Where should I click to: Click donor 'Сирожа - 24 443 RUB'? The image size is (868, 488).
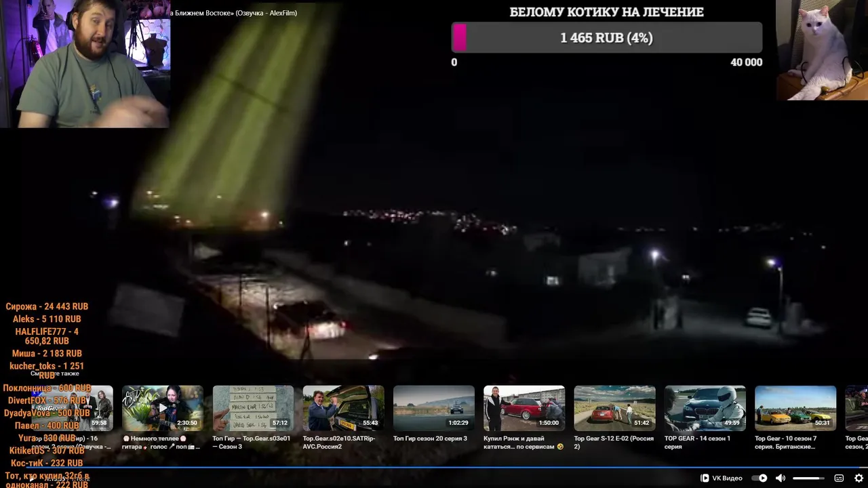point(47,306)
